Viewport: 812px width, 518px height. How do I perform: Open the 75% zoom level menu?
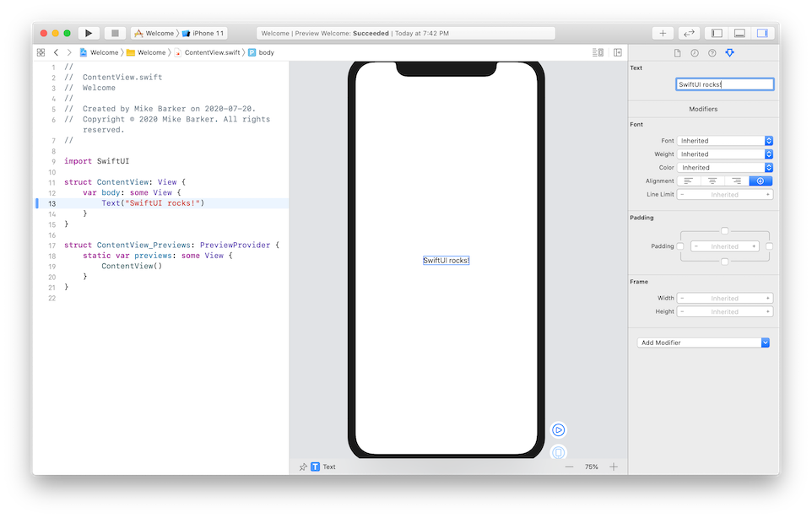[592, 467]
